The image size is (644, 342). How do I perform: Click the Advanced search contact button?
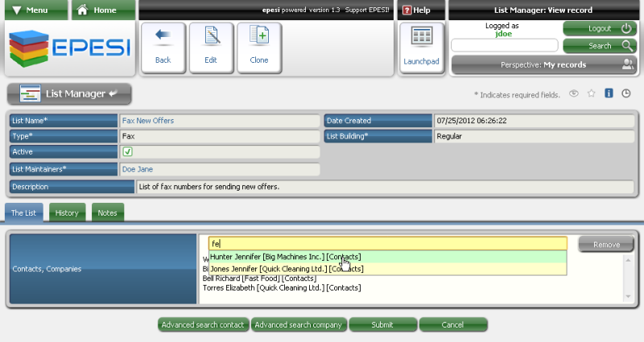coord(203,325)
